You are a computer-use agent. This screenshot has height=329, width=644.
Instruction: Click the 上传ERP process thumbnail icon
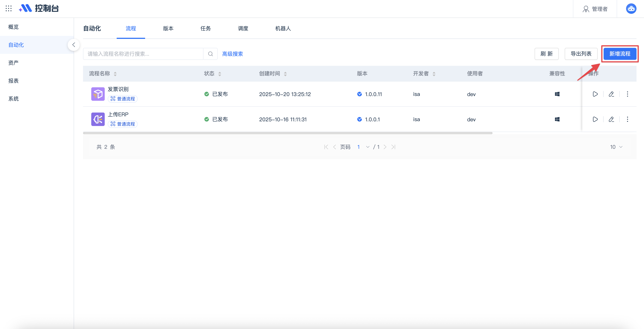coord(98,119)
